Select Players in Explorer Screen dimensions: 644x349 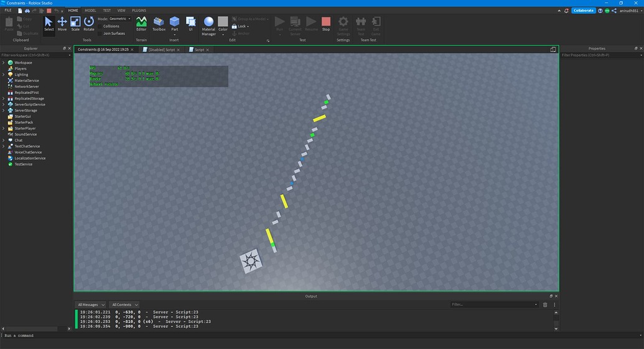[20, 68]
